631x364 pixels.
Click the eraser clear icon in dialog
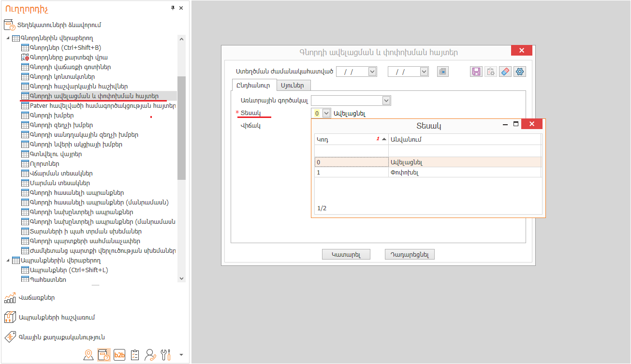pos(505,72)
